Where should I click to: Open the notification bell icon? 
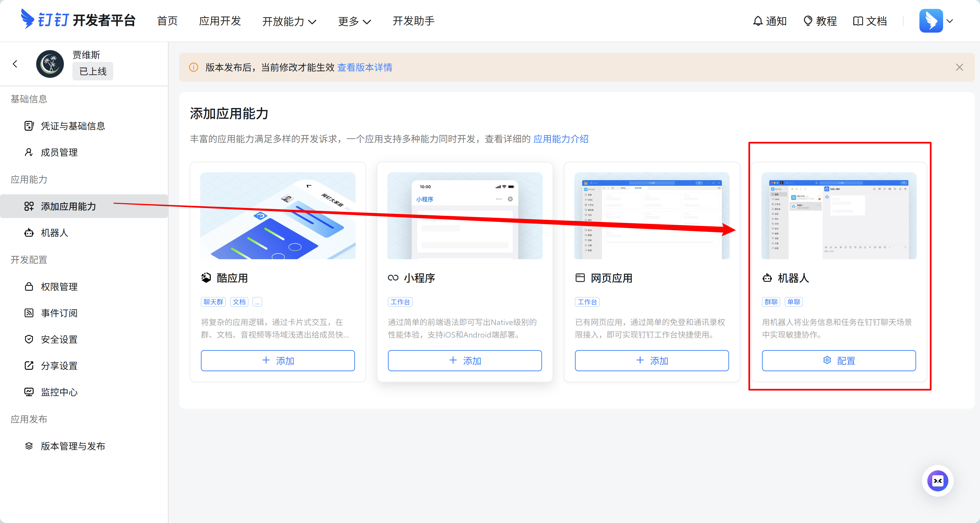pyautogui.click(x=758, y=21)
